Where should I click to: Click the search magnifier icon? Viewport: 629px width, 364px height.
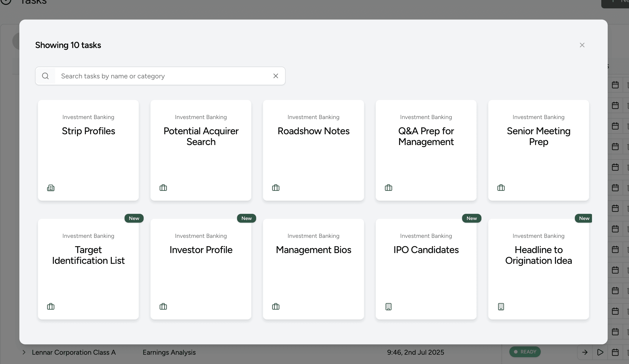(45, 76)
